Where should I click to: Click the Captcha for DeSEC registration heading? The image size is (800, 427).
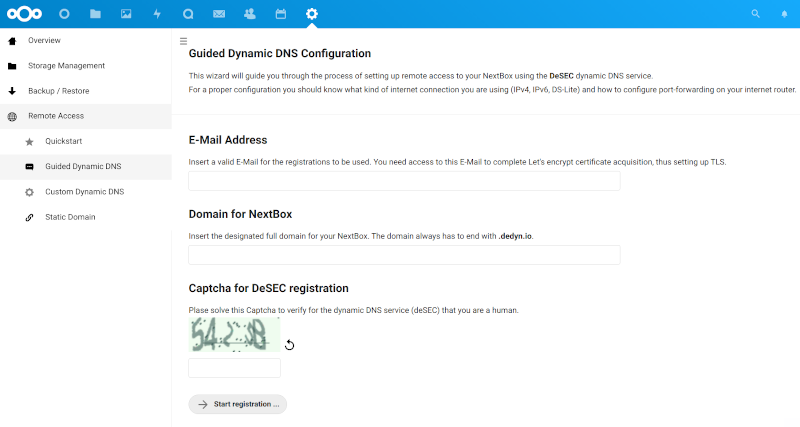[268, 288]
